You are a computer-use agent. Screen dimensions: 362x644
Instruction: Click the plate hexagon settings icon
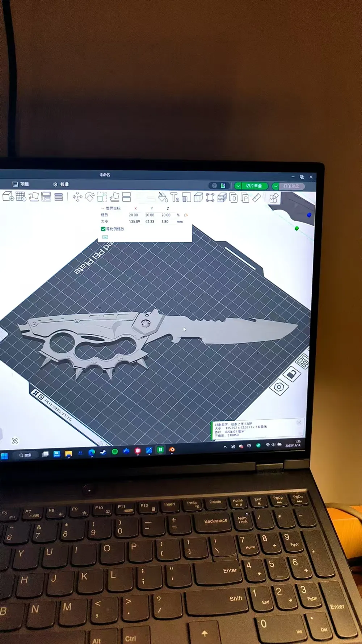click(x=279, y=387)
